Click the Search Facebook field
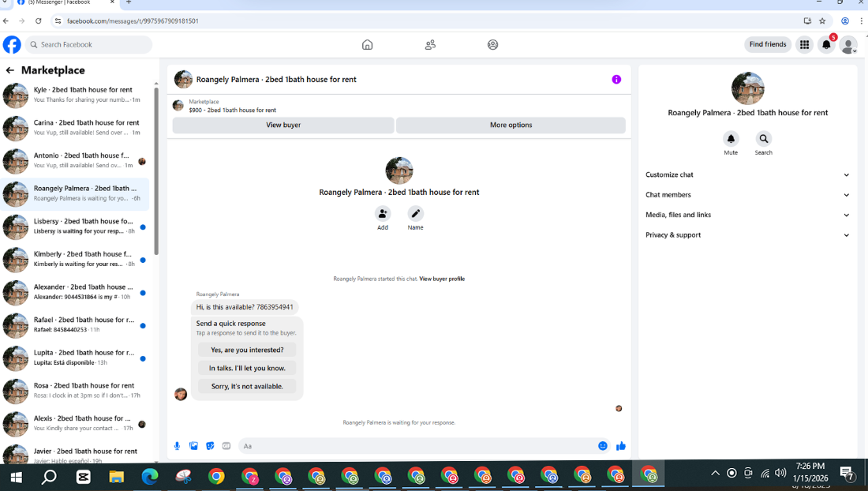 click(x=88, y=45)
